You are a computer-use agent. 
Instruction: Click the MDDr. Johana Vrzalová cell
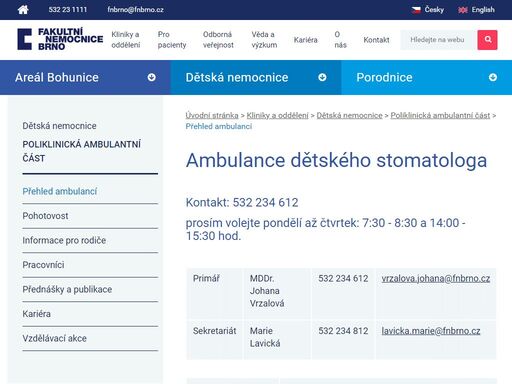pos(277,294)
